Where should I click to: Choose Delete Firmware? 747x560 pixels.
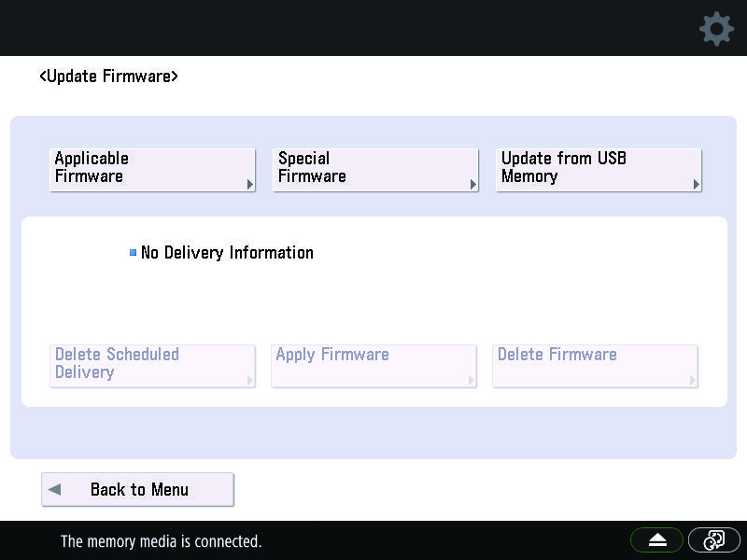[x=596, y=366]
